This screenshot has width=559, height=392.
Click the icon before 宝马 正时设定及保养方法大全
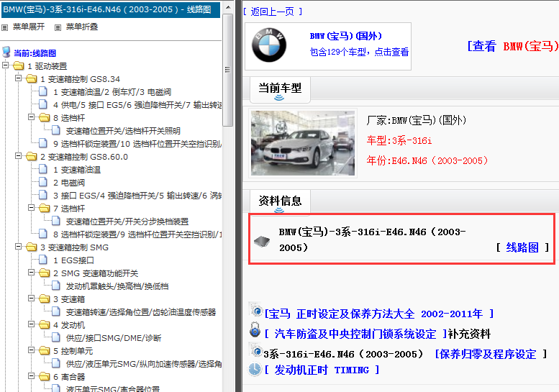(255, 310)
